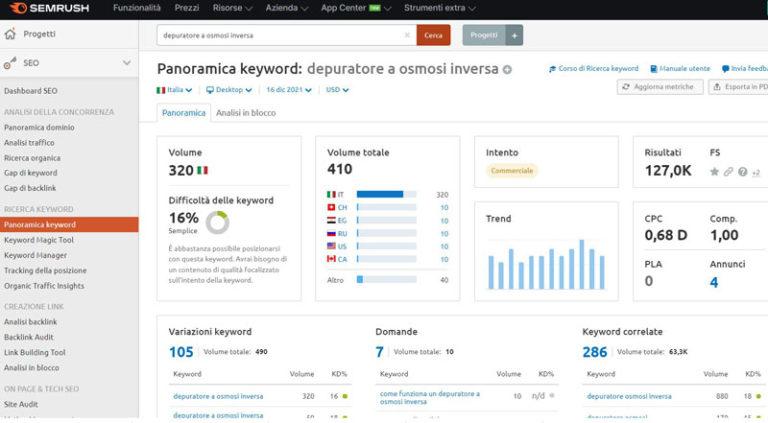
Task: Expand the Azienda menu
Action: click(x=287, y=8)
